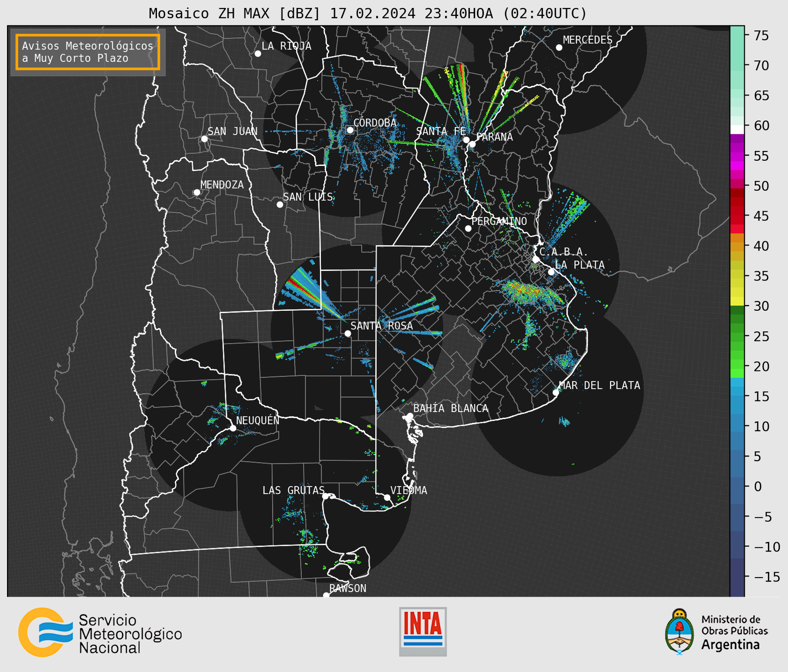Click the SANTA ROSA label text
788x672 pixels.
pyautogui.click(x=382, y=326)
